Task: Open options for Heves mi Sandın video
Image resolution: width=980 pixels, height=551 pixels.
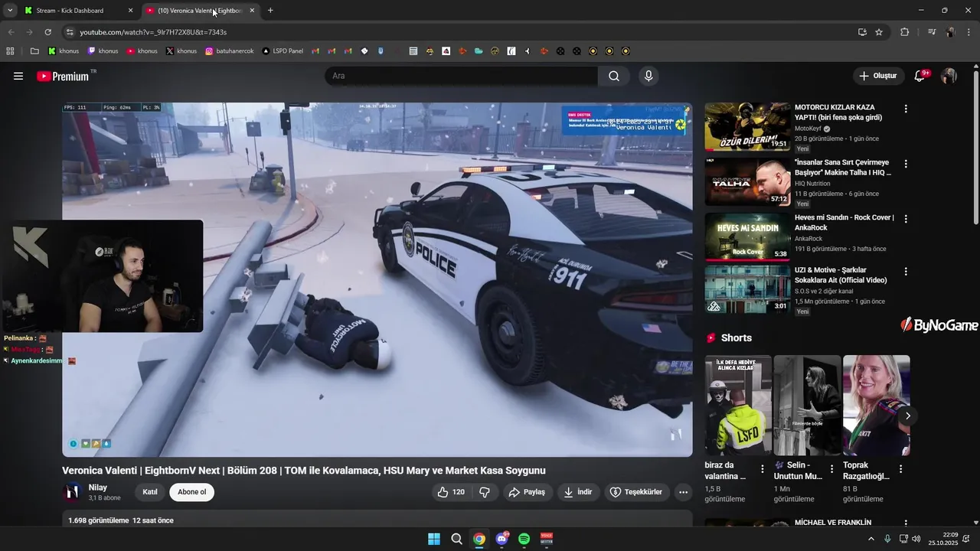Action: [906, 219]
